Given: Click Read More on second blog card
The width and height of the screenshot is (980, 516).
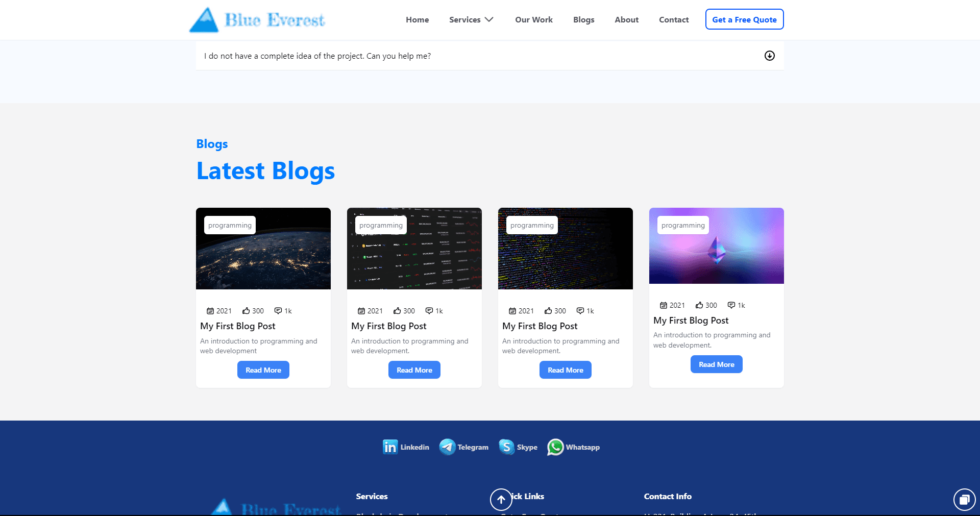Looking at the screenshot, I should click(414, 370).
